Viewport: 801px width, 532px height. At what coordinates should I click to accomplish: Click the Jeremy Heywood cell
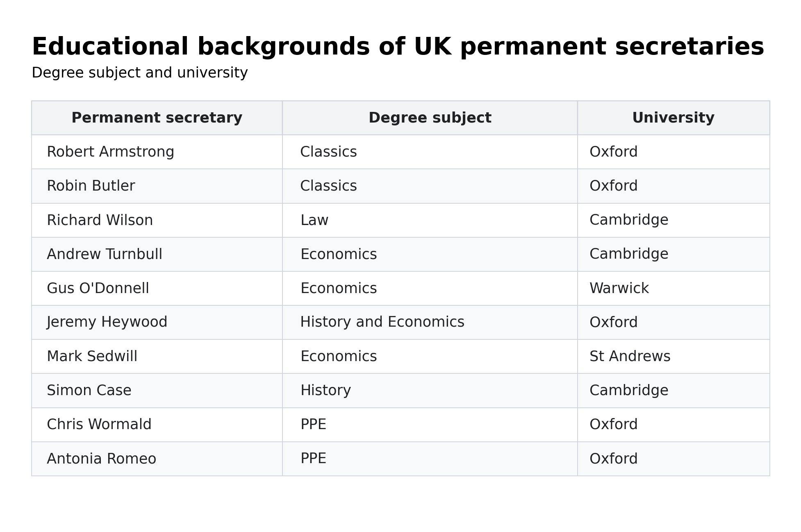pos(157,323)
